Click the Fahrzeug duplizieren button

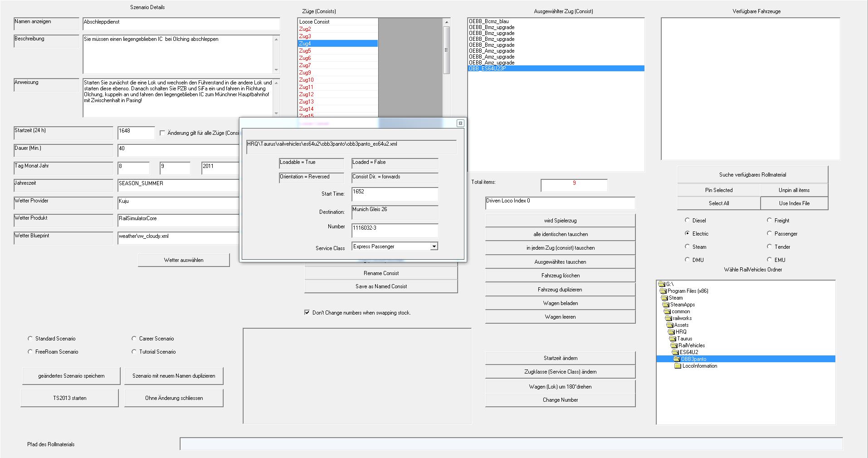[560, 290]
